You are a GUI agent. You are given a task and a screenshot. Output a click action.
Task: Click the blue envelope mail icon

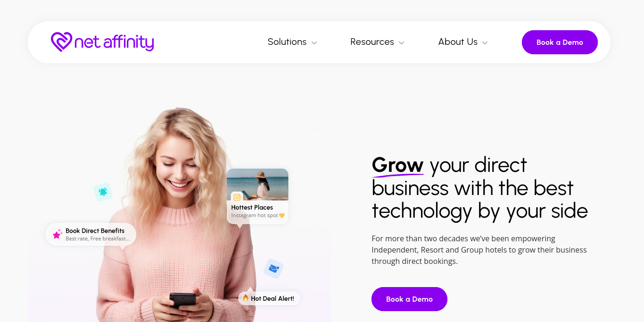[x=273, y=269]
